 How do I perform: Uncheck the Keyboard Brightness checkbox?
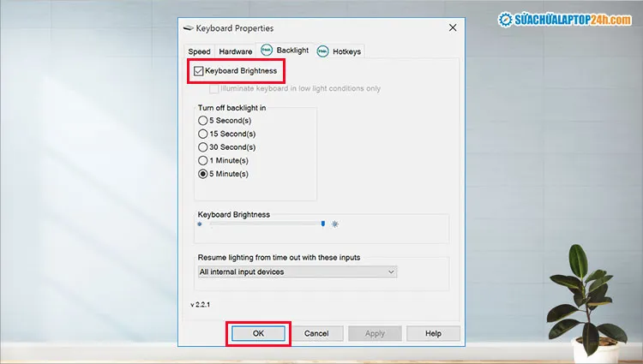[200, 71]
